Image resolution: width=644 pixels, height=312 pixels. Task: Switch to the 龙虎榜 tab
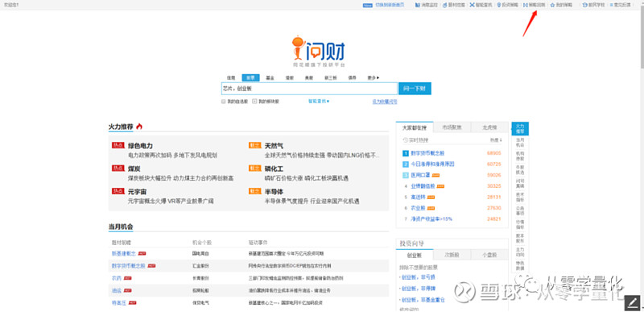click(x=489, y=127)
